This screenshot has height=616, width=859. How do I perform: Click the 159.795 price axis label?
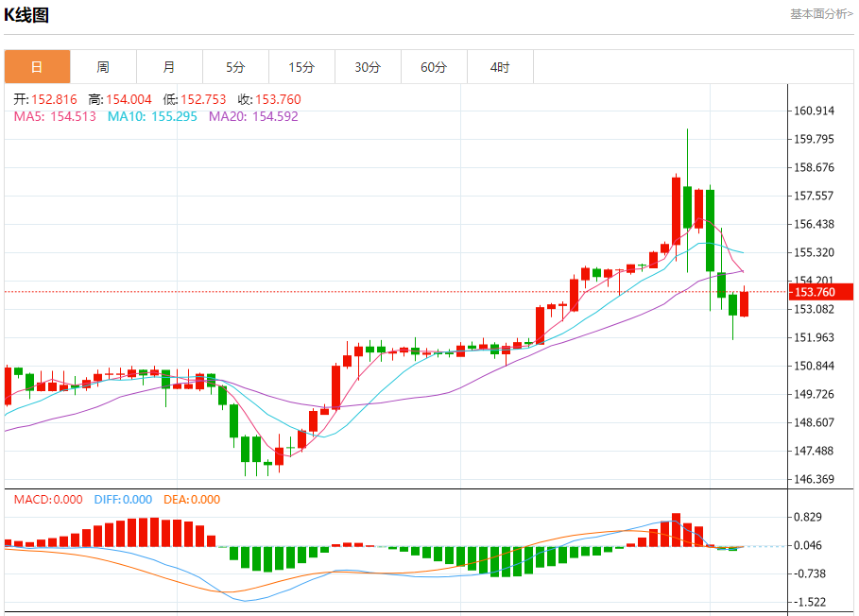(814, 139)
